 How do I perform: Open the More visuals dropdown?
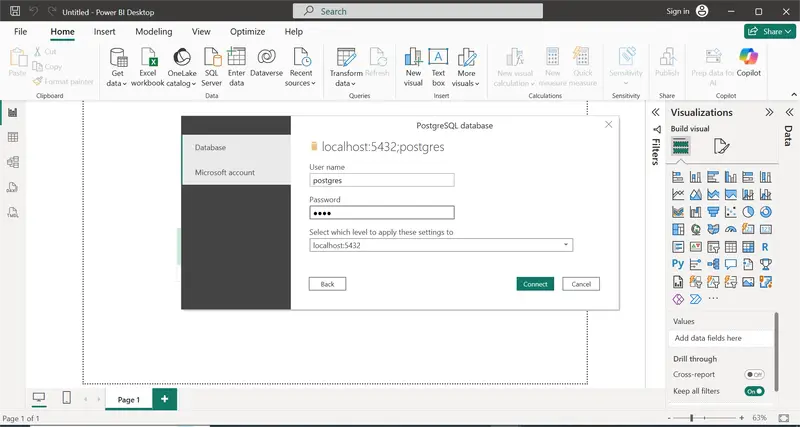[x=466, y=67]
